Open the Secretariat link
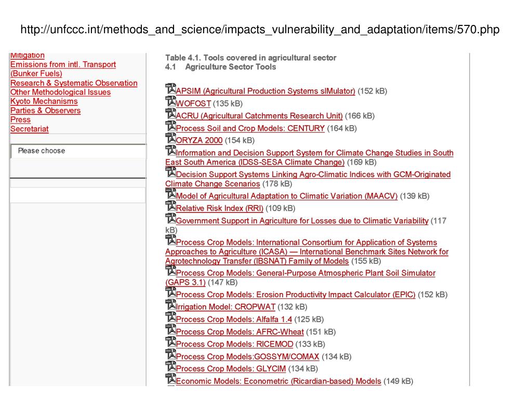The width and height of the screenshot is (532, 399). tap(30, 129)
